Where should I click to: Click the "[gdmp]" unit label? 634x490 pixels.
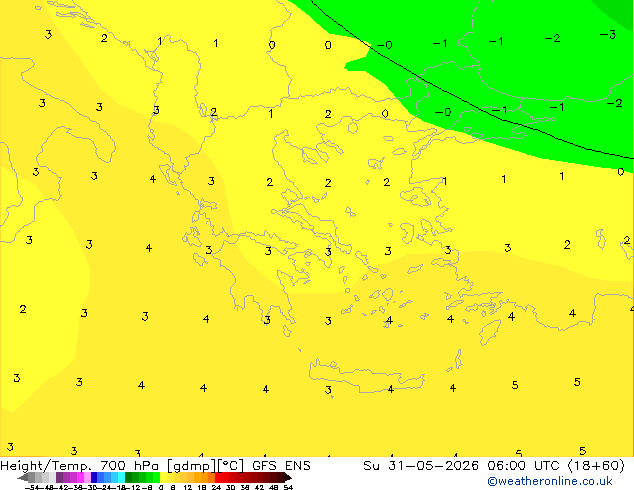[x=191, y=466]
